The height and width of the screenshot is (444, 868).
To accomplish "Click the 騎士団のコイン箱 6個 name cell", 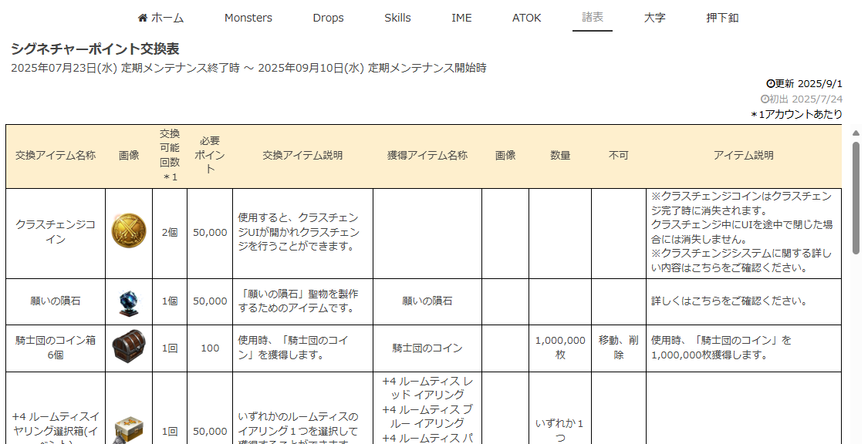I will coord(56,348).
